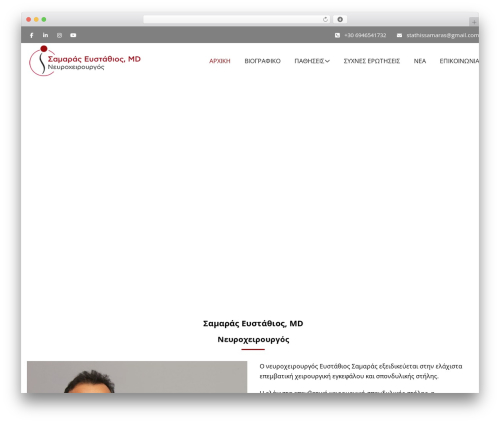The height and width of the screenshot is (423, 500).
Task: Email stathissamaras@gmail.com link
Action: click(443, 35)
